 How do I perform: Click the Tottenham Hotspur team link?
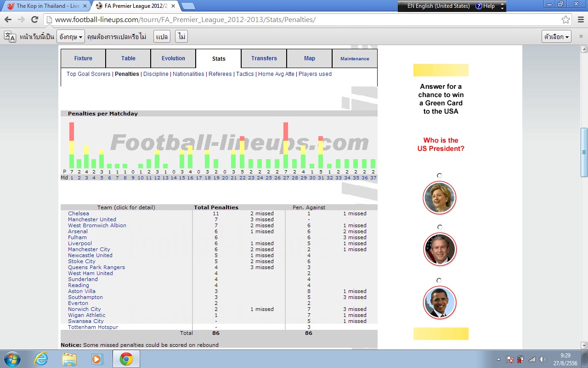click(93, 327)
